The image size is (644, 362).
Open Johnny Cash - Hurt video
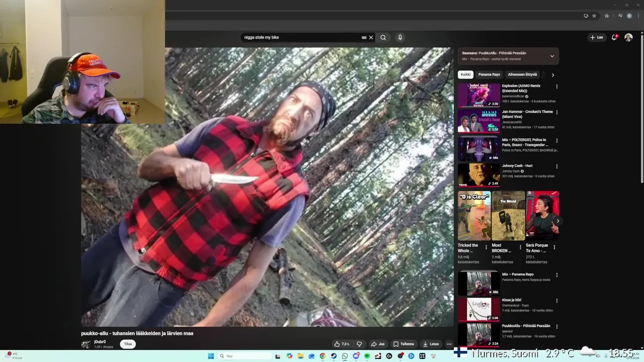[478, 175]
